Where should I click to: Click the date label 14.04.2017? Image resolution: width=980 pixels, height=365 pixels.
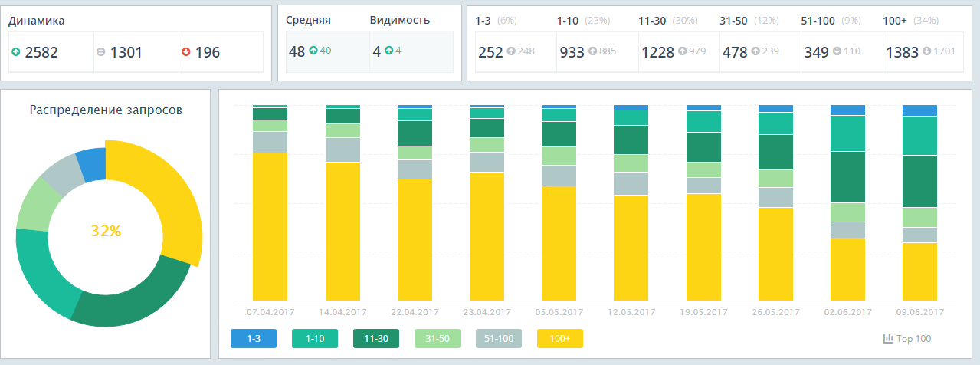[x=343, y=312]
